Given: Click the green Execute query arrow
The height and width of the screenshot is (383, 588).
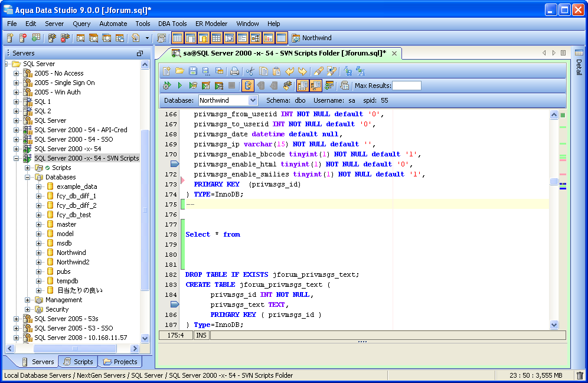Looking at the screenshot, I should point(180,86).
